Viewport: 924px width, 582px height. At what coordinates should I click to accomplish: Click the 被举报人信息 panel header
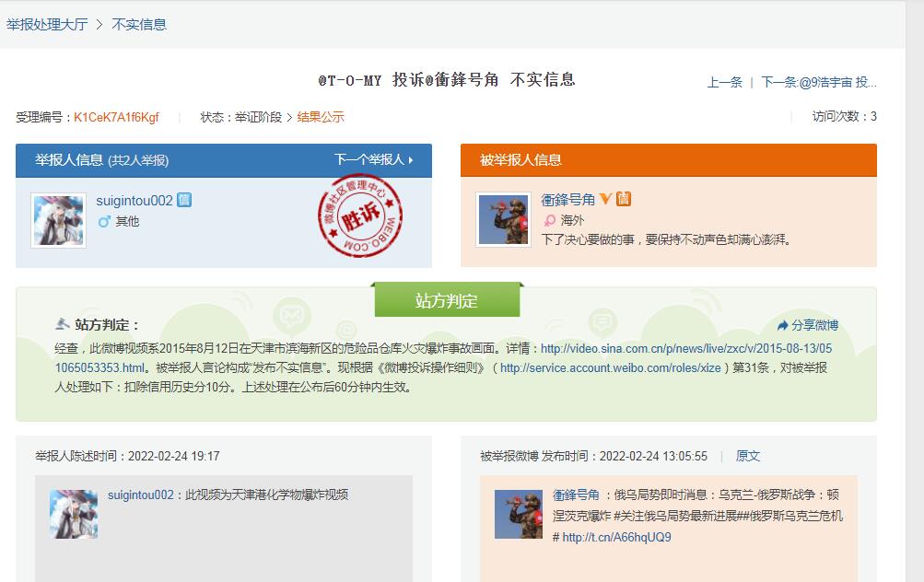[668, 160]
